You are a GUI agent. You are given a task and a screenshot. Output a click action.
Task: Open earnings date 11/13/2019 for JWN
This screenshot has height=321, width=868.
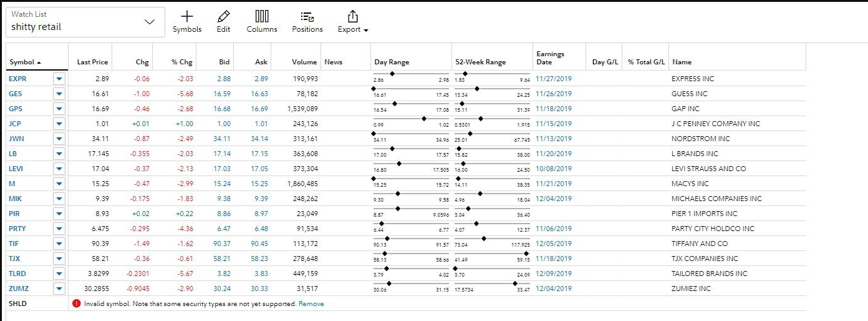coord(554,139)
